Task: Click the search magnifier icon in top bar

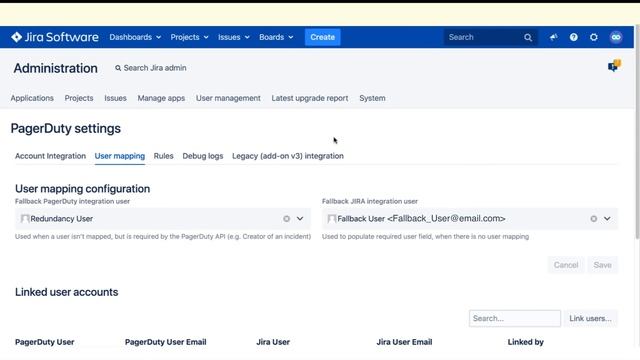Action: (x=528, y=38)
